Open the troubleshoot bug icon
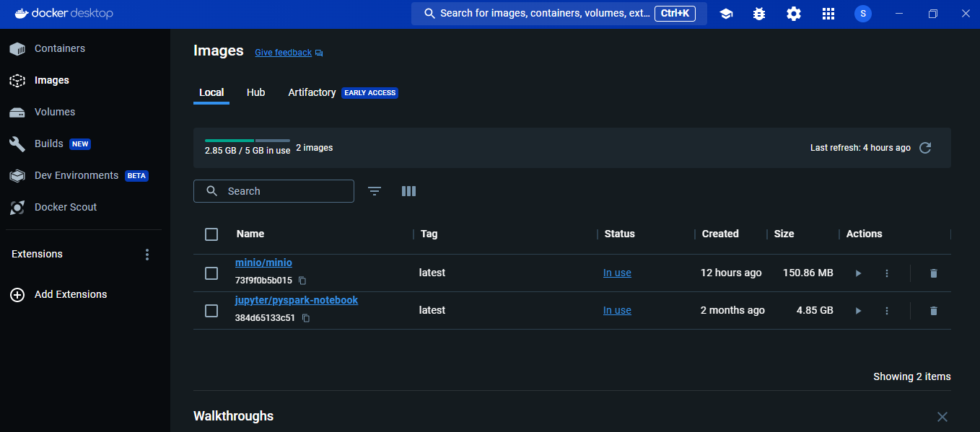Screen dimensions: 980x432 [x=759, y=14]
